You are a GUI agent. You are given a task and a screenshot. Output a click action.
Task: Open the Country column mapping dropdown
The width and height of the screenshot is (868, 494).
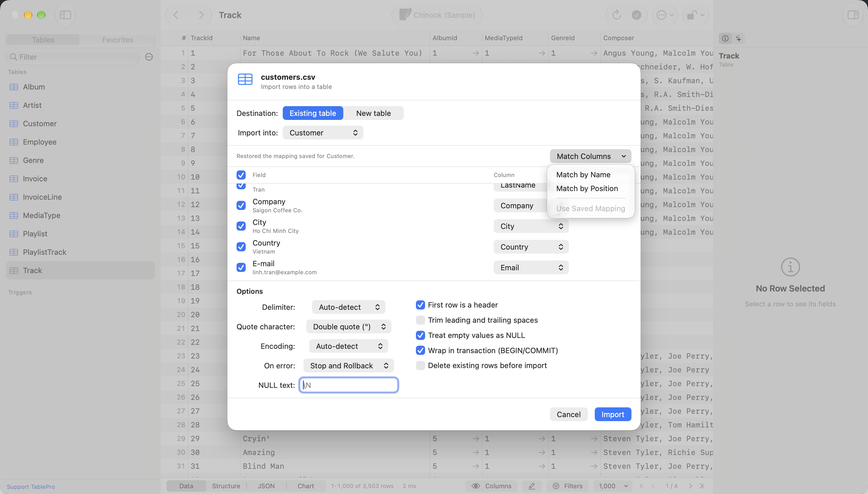[531, 247]
